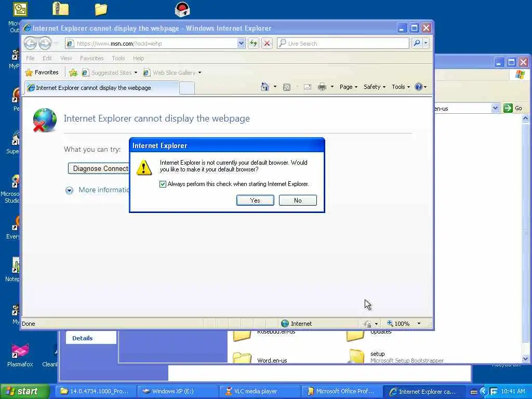Click the Read Mail icon
This screenshot has height=399, width=532.
click(308, 87)
